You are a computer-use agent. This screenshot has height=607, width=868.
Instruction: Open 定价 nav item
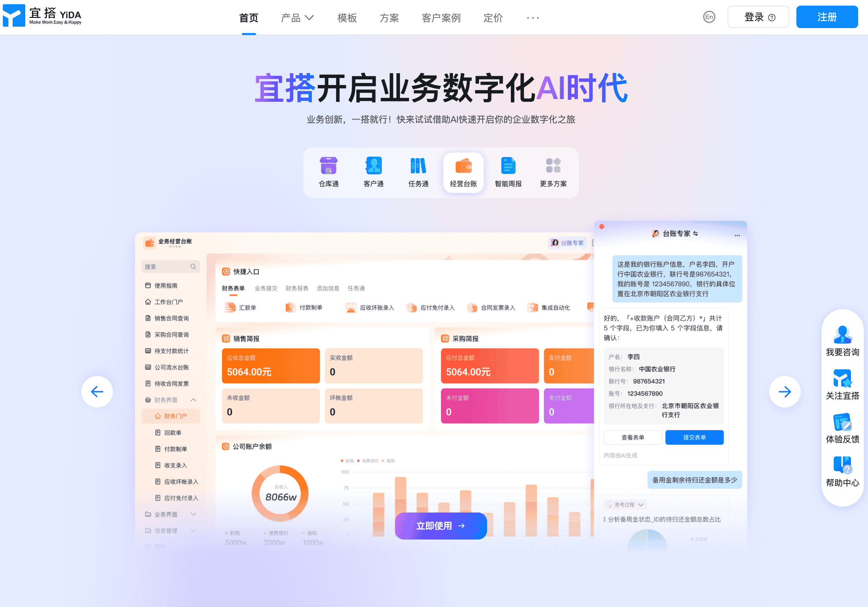(x=493, y=18)
